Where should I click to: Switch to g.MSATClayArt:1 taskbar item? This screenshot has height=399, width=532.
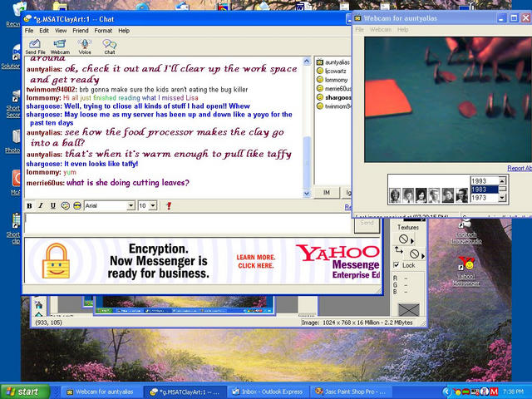185,392
